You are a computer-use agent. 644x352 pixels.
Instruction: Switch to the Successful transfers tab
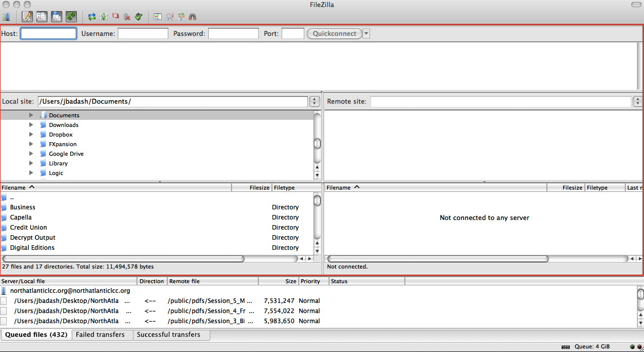coord(168,335)
